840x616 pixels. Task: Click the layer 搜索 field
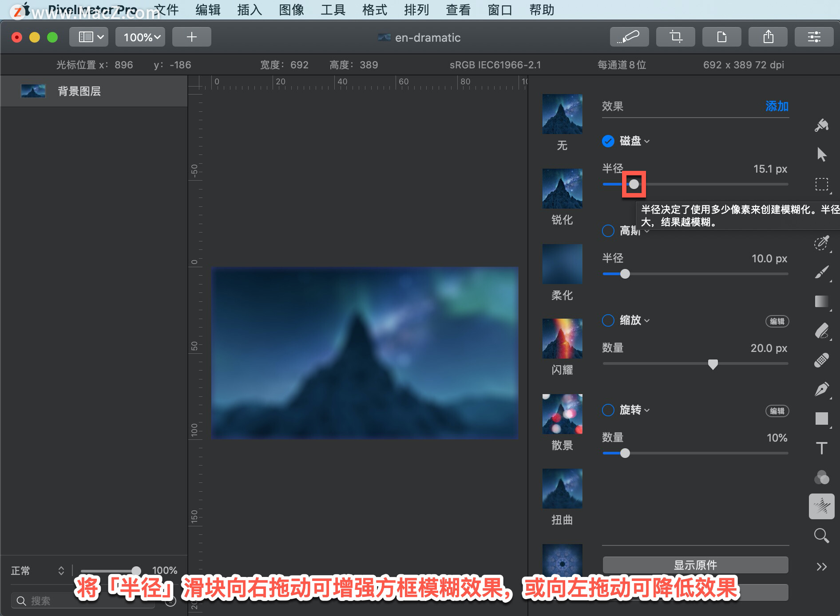(x=83, y=600)
